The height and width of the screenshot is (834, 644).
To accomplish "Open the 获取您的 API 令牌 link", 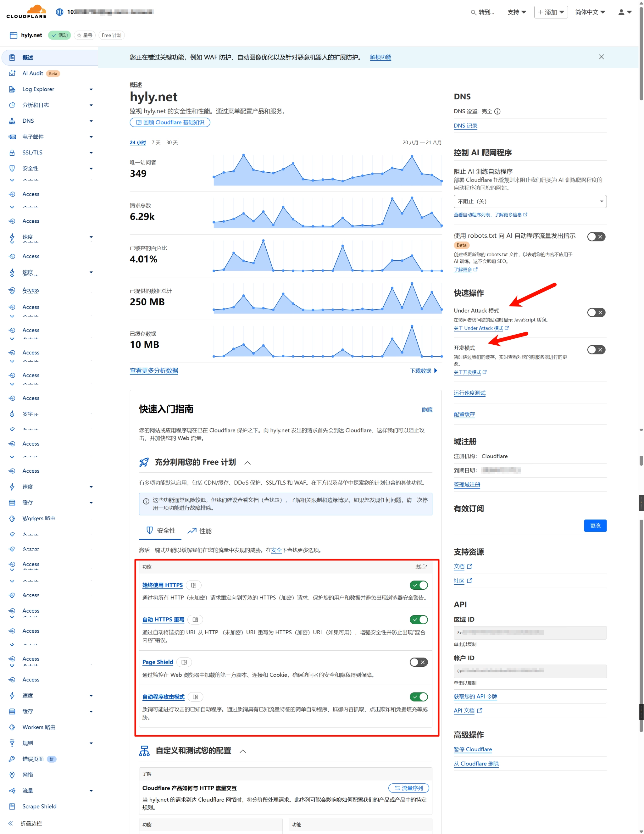I will pyautogui.click(x=475, y=697).
